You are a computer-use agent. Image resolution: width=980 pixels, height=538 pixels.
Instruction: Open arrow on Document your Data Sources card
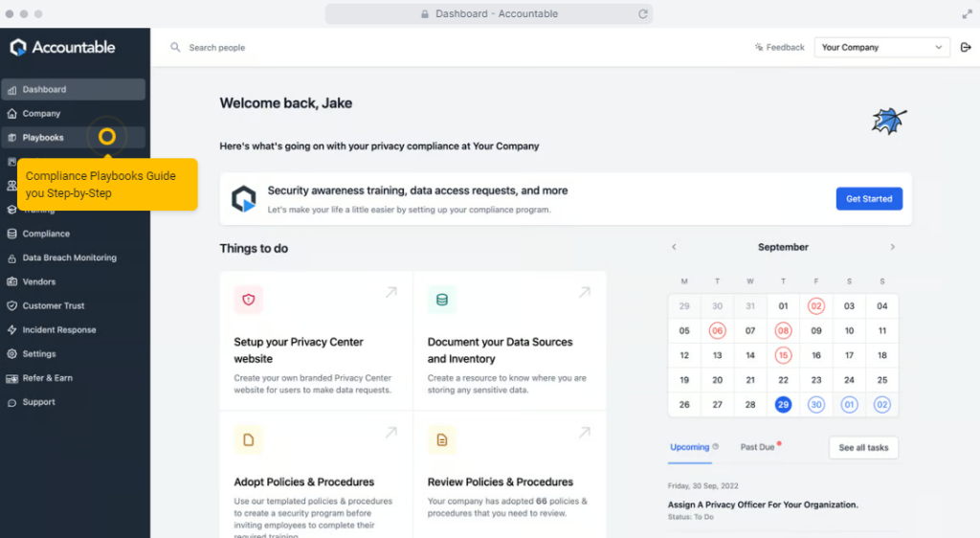585,292
